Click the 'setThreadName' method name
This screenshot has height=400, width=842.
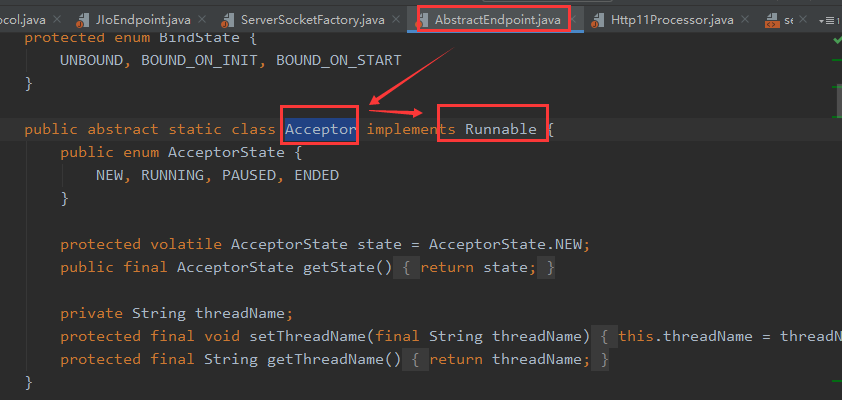(307, 337)
